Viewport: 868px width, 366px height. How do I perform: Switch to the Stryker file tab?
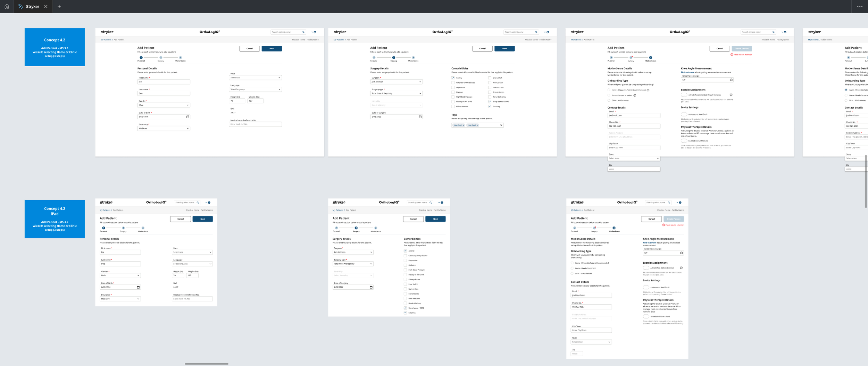[x=33, y=7]
